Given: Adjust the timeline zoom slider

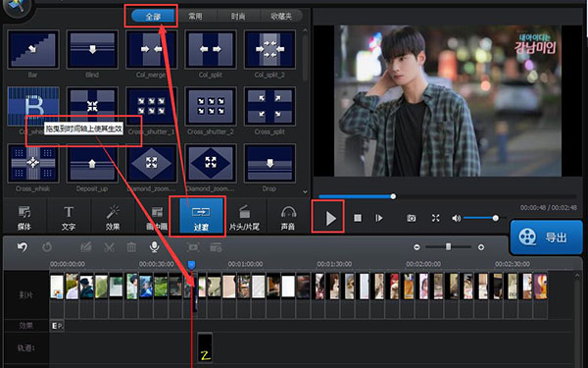Looking at the screenshot, I should pyautogui.click(x=449, y=247).
